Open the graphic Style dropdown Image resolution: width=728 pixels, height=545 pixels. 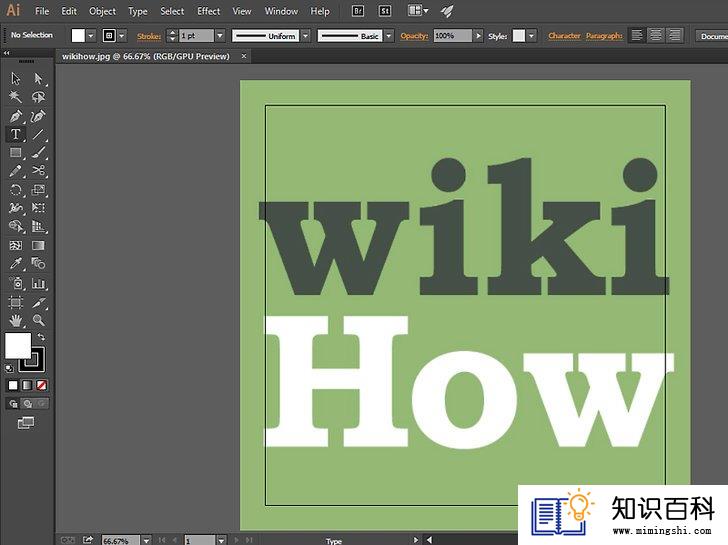point(532,36)
